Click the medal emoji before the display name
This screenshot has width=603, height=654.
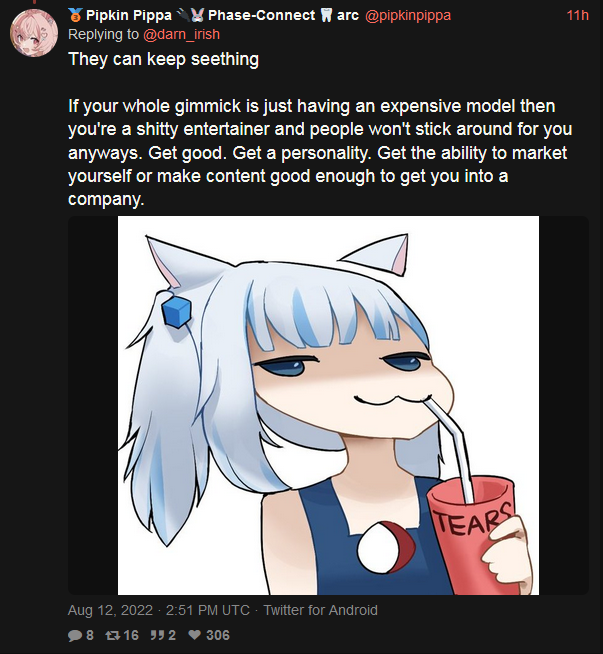tap(76, 15)
